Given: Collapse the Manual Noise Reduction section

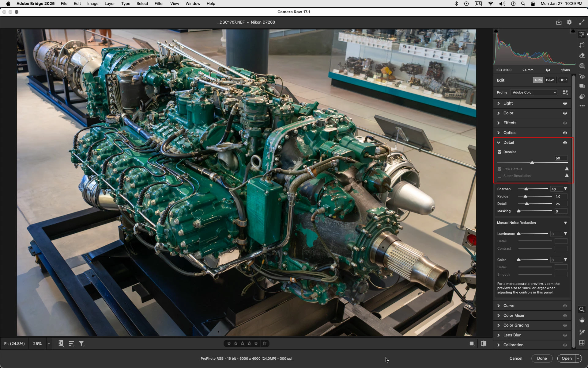Looking at the screenshot, I should [565, 223].
